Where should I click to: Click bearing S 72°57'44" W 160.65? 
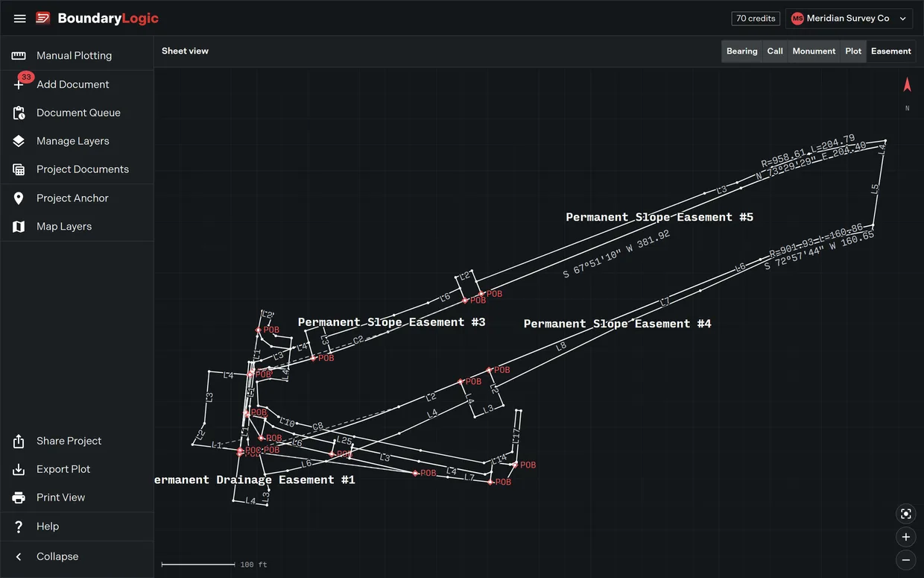pos(820,251)
